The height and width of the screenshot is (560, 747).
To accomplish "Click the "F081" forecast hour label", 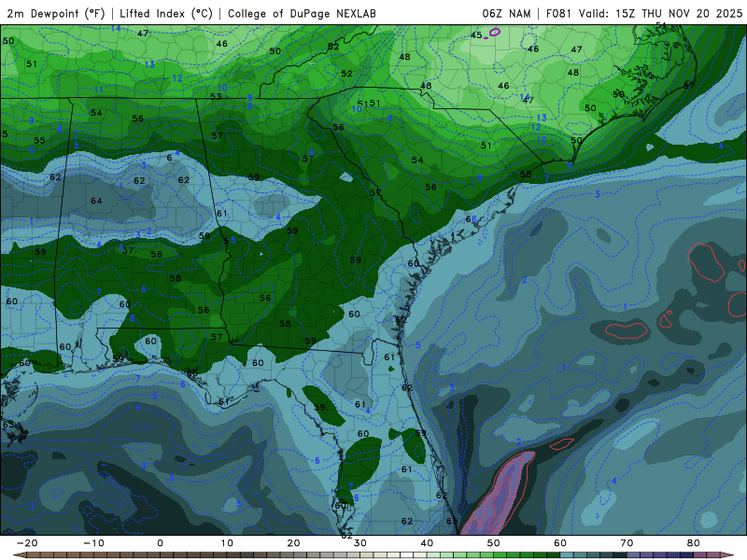I will [x=558, y=13].
